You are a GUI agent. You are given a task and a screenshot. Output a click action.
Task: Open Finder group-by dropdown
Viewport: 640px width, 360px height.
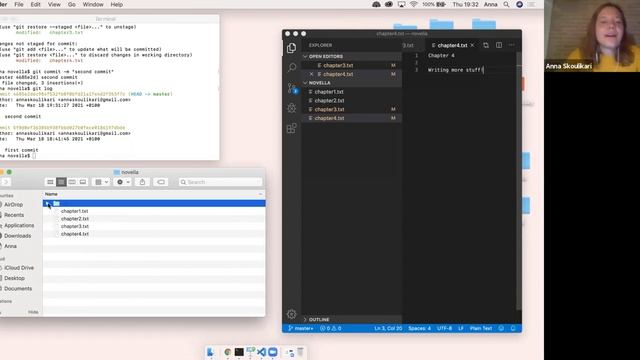pyautogui.click(x=102, y=182)
